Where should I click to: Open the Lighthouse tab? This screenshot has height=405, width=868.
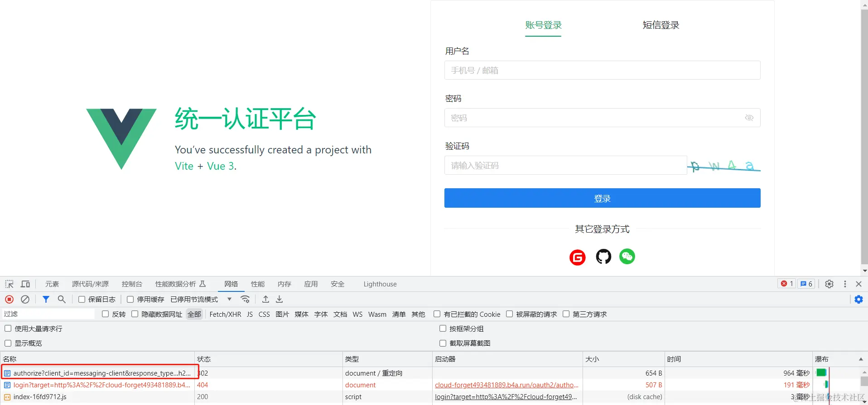tap(380, 284)
